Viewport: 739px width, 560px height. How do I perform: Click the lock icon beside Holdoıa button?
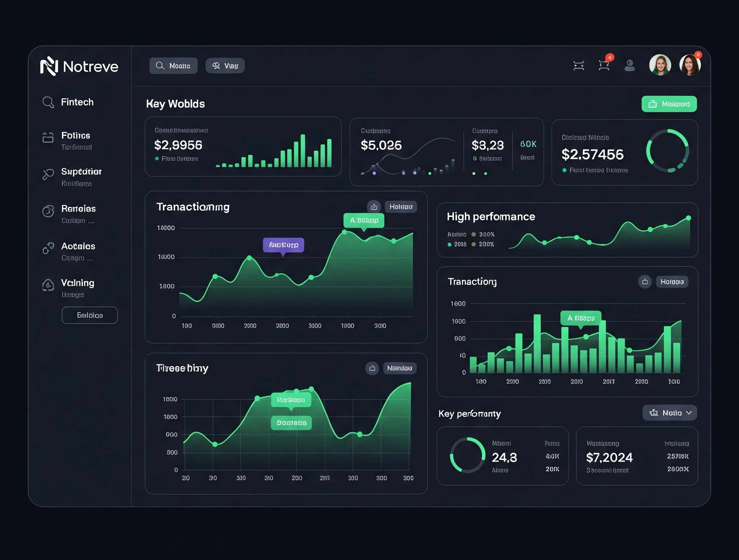(645, 281)
